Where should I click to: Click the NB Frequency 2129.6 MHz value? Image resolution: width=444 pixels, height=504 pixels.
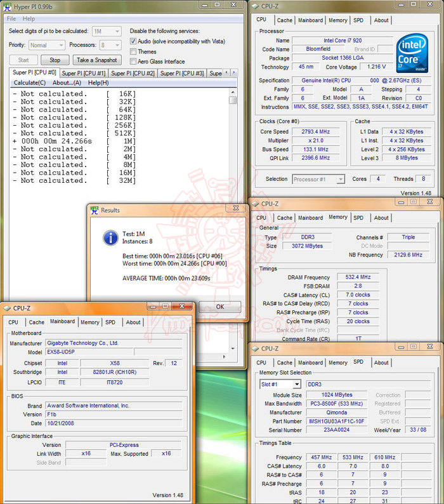[408, 255]
